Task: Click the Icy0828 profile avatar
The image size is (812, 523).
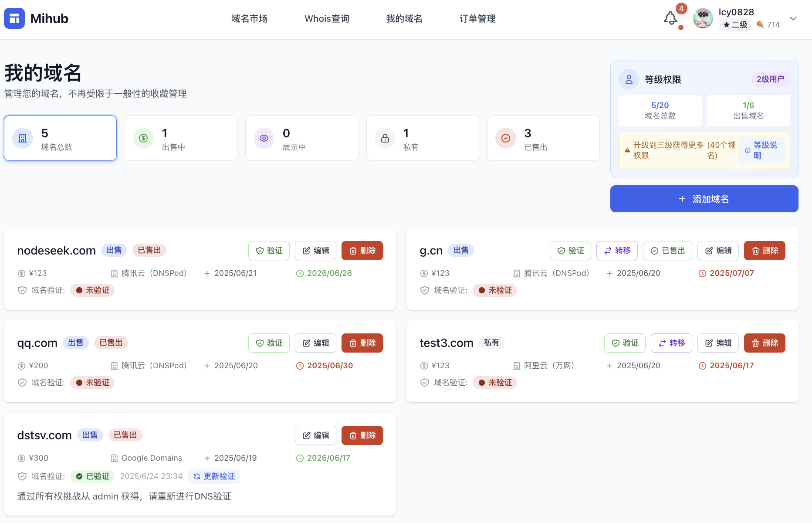Action: pyautogui.click(x=703, y=19)
